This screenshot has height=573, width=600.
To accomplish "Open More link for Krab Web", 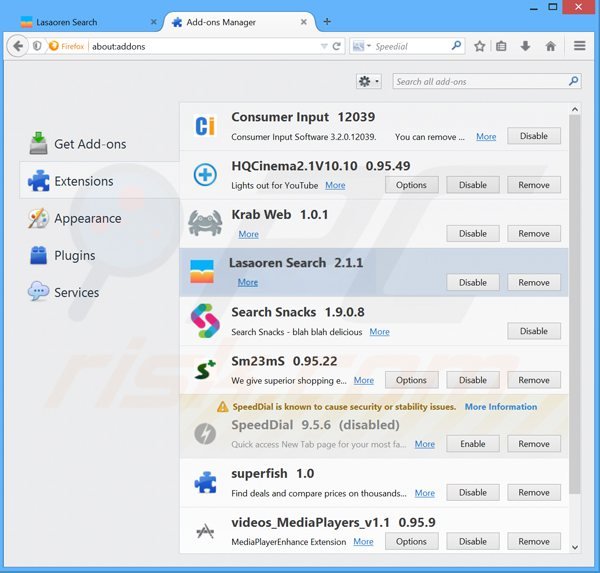I will (x=248, y=234).
